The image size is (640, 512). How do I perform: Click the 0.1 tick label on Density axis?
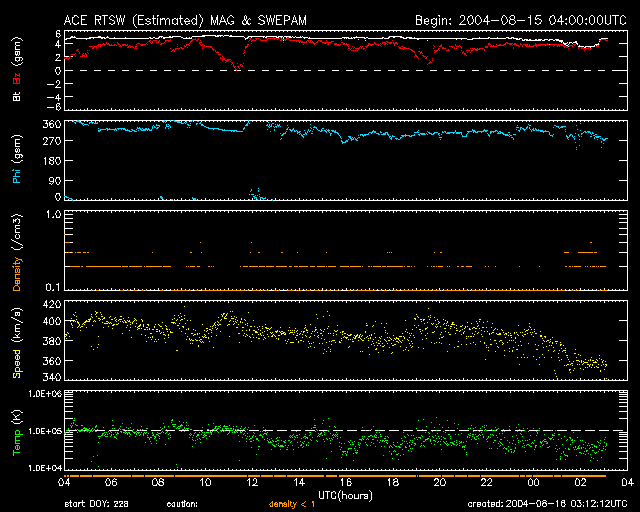(54, 288)
